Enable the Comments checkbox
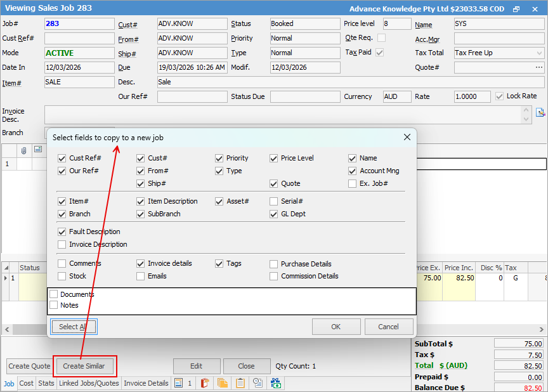The height and width of the screenshot is (392, 548). pyautogui.click(x=62, y=263)
